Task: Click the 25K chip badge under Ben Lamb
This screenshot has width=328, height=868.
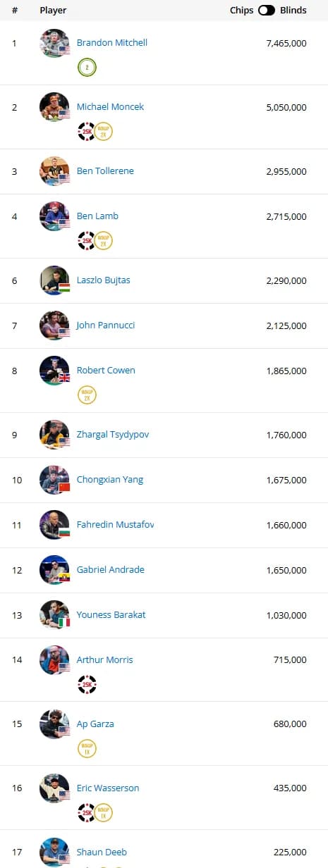Action: (x=87, y=241)
